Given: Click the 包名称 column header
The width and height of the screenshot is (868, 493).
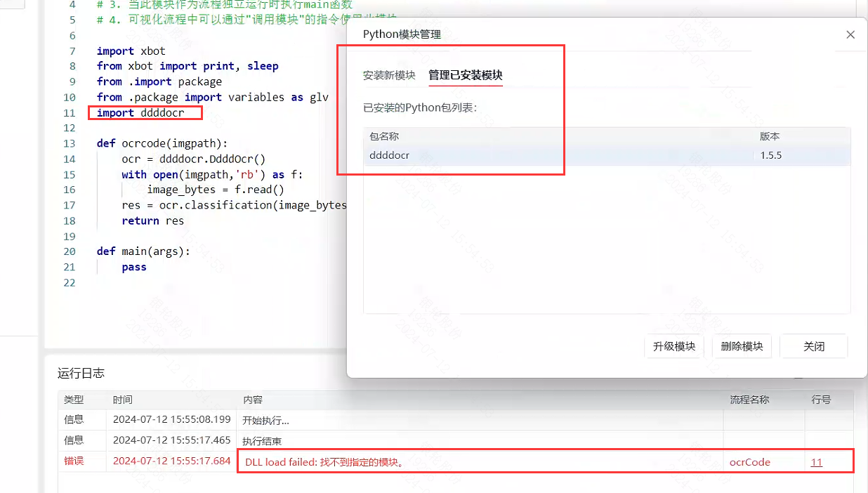Looking at the screenshot, I should [384, 136].
